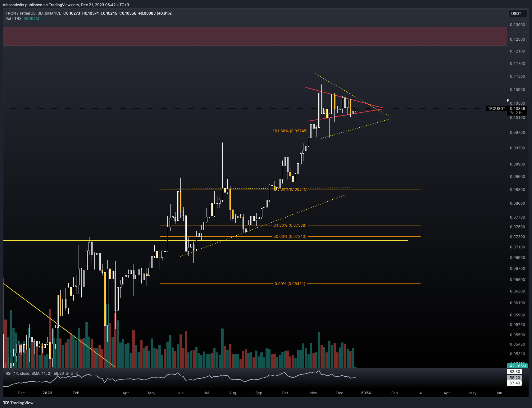Click the Nov label on the time axis
Viewport: 532px width, 408px height.
pyautogui.click(x=314, y=393)
